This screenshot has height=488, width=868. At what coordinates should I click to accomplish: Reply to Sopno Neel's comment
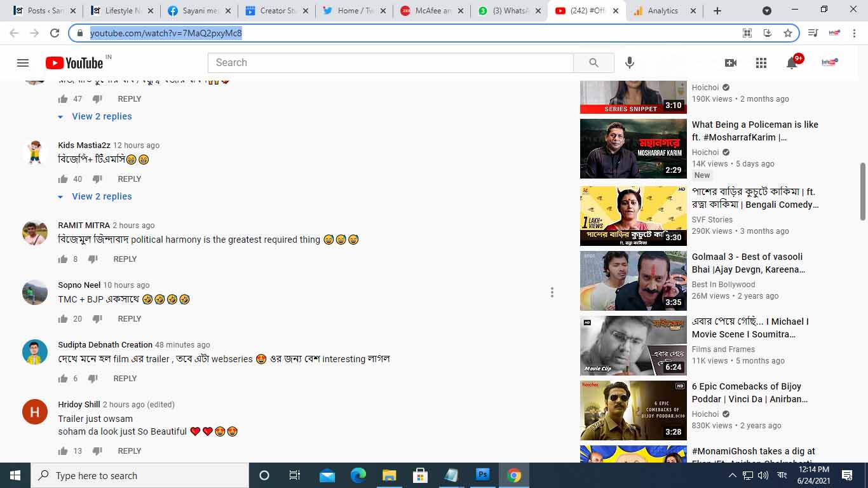[x=130, y=319]
